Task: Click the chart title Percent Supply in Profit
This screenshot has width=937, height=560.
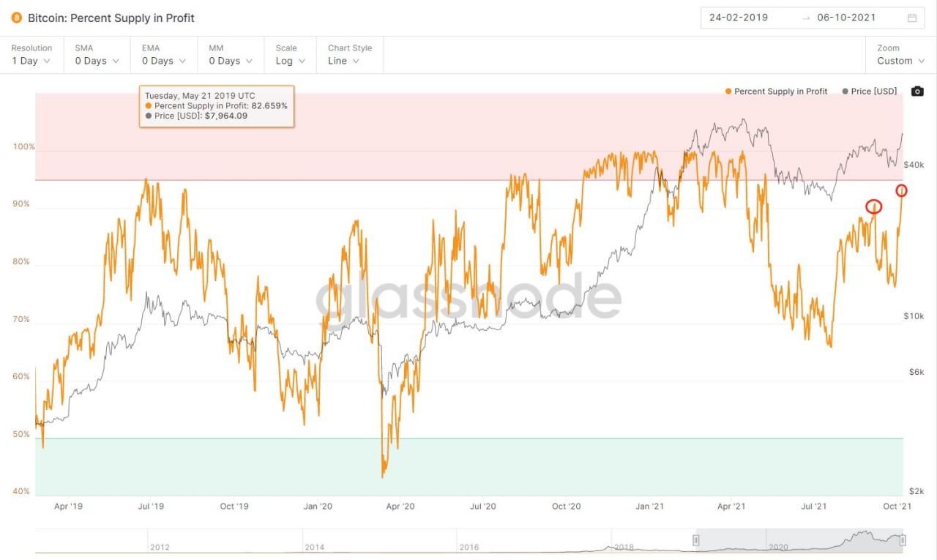Action: tap(111, 18)
